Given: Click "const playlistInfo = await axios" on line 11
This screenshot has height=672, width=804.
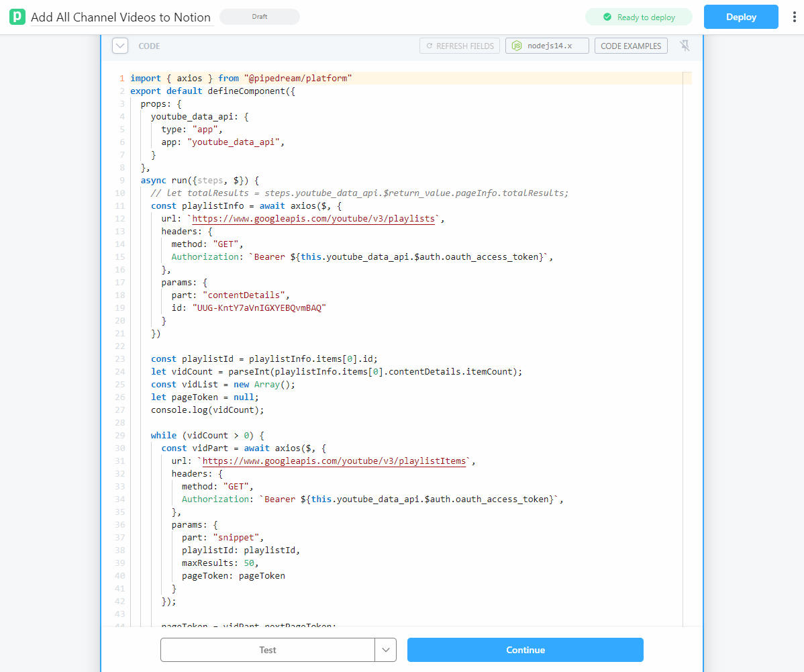Looking at the screenshot, I should 246,205.
